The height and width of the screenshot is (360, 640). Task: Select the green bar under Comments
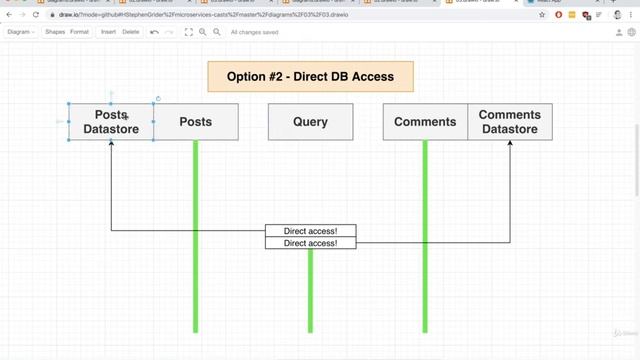pyautogui.click(x=425, y=236)
